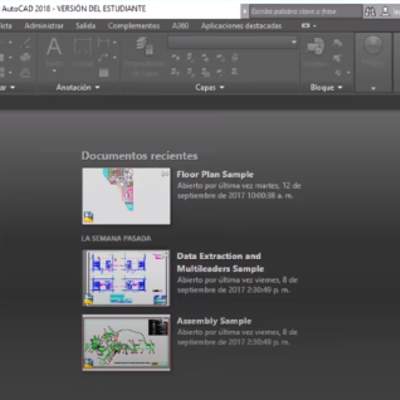Click the keyword search input field
400x400 pixels.
[x=306, y=11]
